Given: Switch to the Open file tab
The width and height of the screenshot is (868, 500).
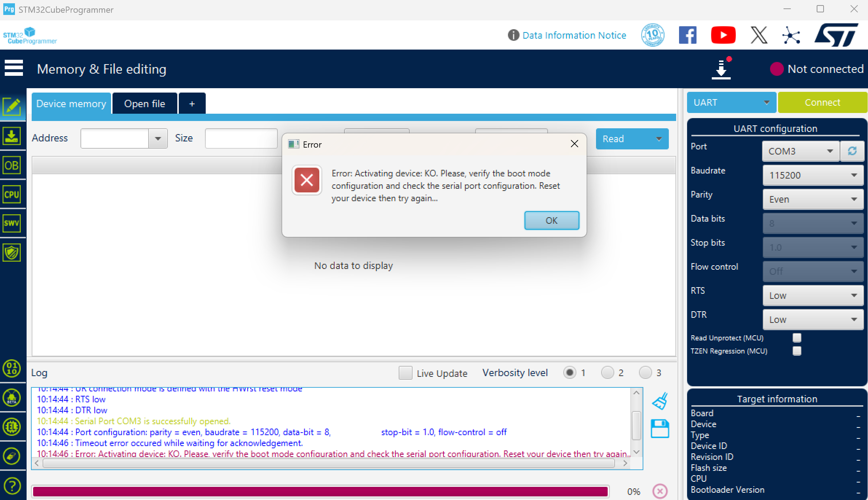Looking at the screenshot, I should point(145,103).
